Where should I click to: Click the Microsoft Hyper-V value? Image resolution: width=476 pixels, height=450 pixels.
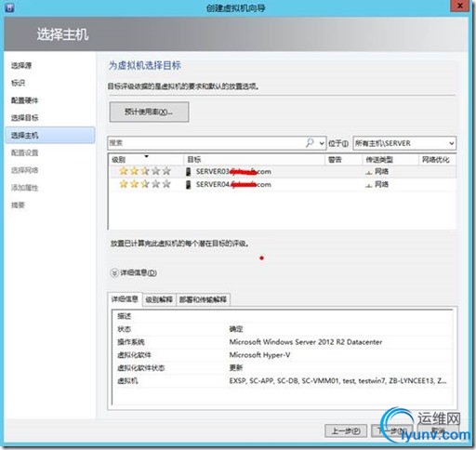pyautogui.click(x=259, y=355)
